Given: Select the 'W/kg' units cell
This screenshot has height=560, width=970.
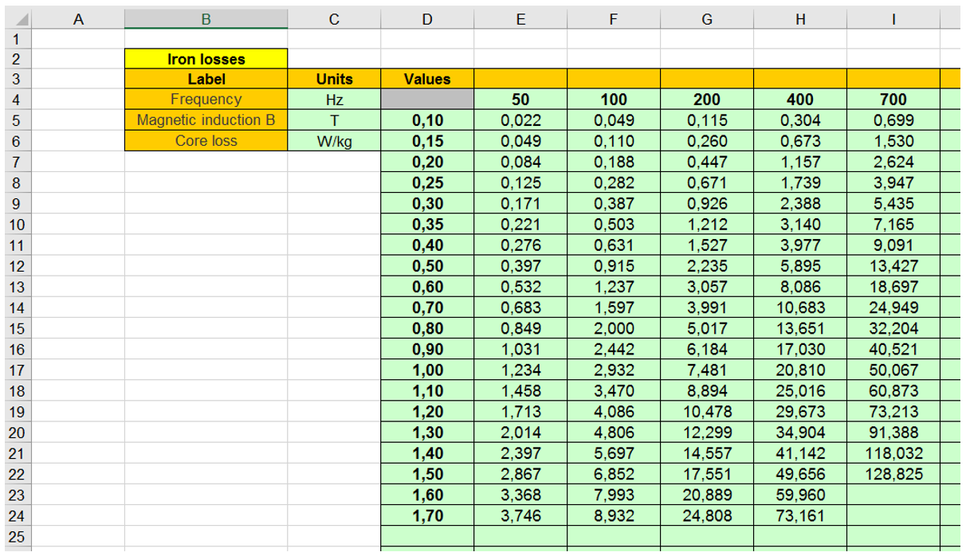Looking at the screenshot, I should click(334, 141).
